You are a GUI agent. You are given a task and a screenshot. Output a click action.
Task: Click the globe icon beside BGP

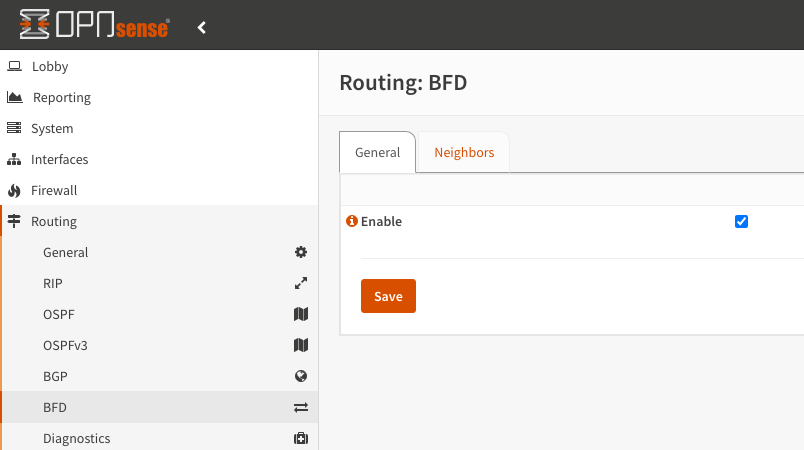click(x=300, y=377)
